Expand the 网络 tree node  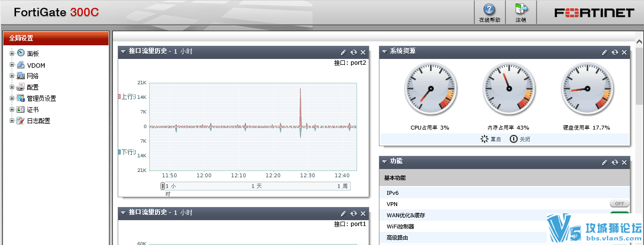tap(12, 76)
